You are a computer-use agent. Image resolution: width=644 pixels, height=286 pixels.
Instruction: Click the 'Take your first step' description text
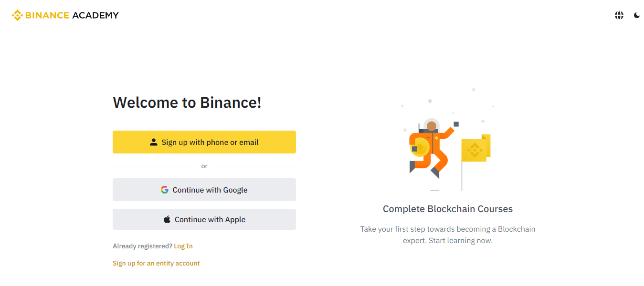(x=448, y=235)
